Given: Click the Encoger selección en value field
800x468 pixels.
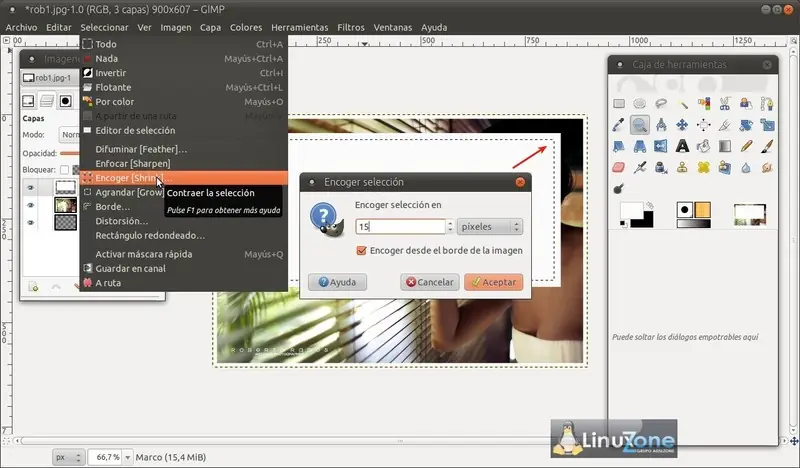Looking at the screenshot, I should 401,227.
